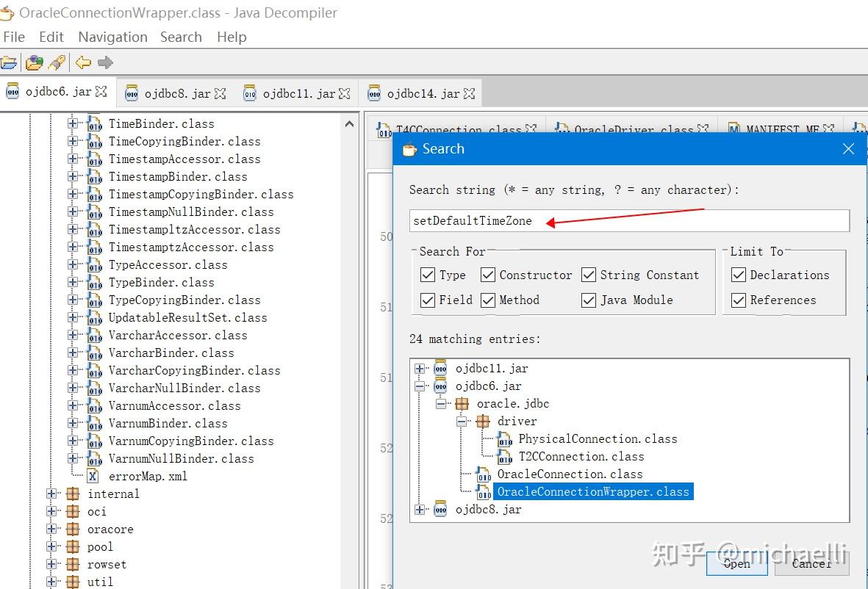Disable the String Constant checkbox
This screenshot has height=589, width=868.
pyautogui.click(x=589, y=275)
